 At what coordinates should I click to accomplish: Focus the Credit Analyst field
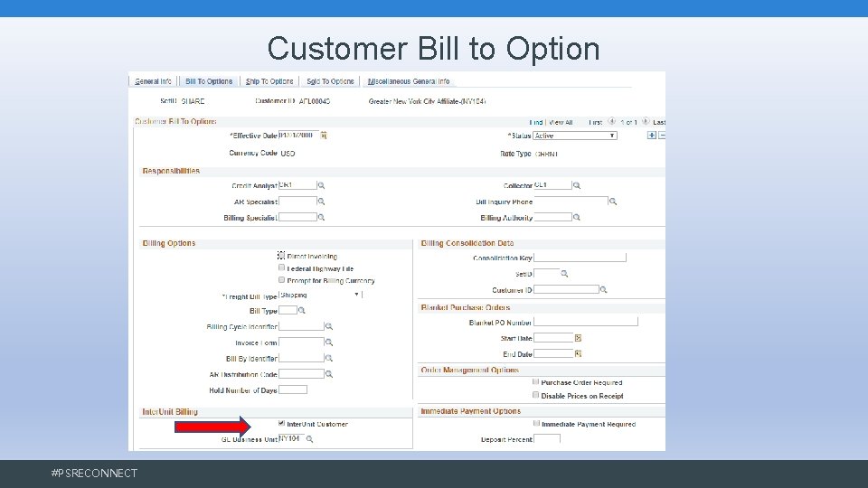[x=297, y=185]
